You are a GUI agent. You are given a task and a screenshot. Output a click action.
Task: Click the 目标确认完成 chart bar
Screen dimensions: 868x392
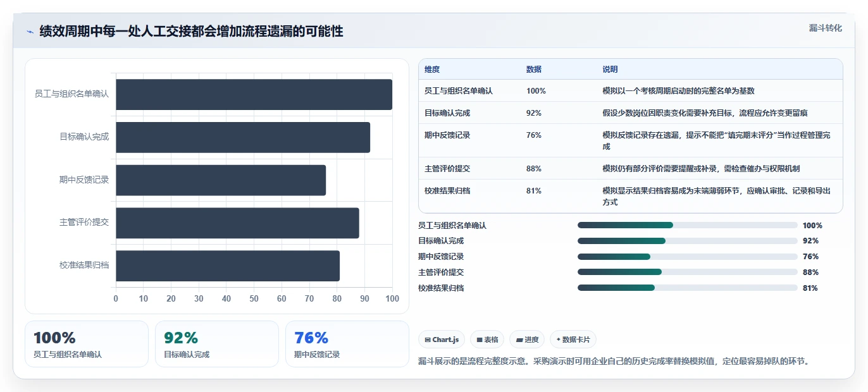click(x=243, y=137)
